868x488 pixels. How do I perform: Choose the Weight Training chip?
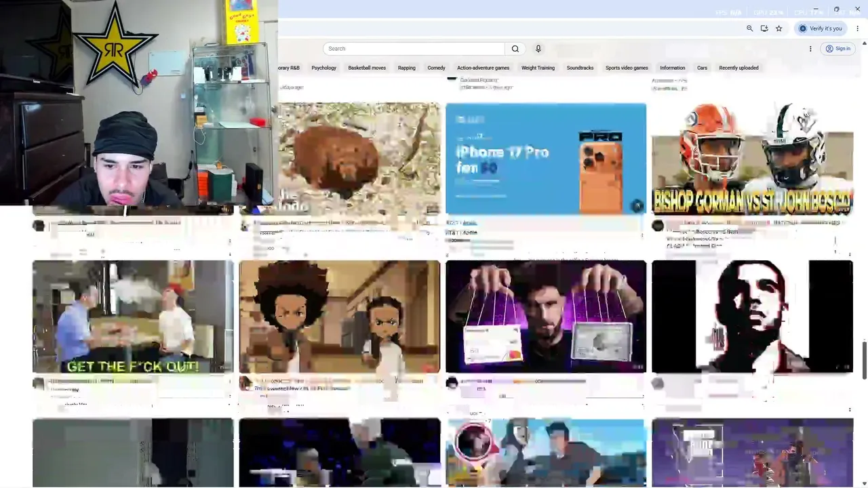click(x=538, y=68)
